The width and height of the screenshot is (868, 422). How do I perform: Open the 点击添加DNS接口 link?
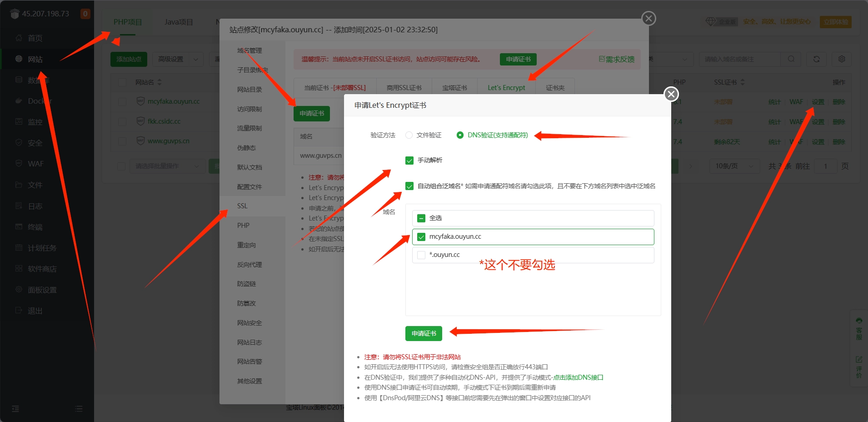578,377
